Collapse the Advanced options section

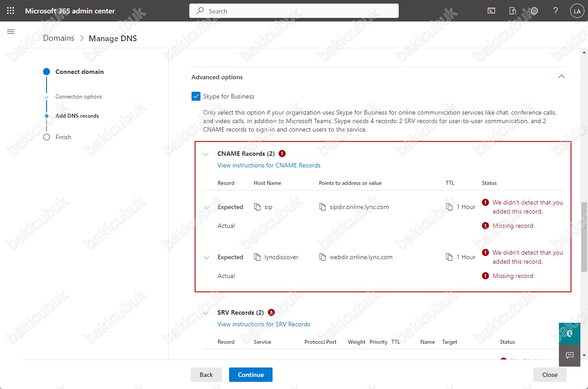[x=561, y=77]
